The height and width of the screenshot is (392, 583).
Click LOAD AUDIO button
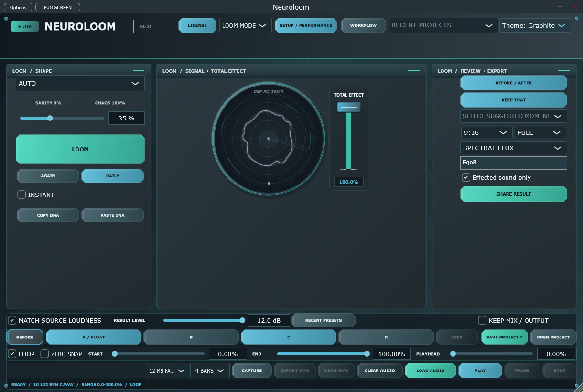(x=431, y=370)
